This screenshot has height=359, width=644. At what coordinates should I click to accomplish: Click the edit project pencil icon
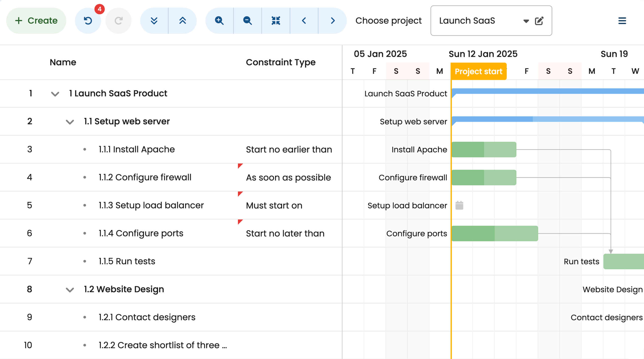[539, 21]
